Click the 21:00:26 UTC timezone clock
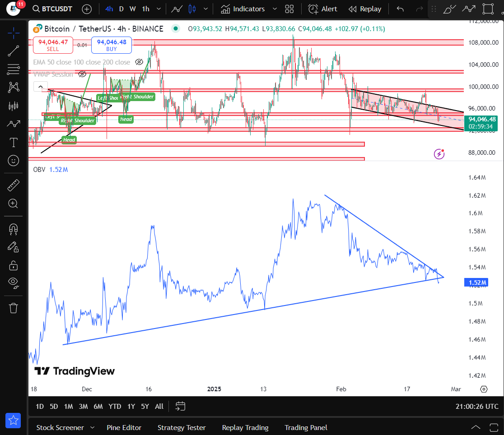504x435 pixels. pos(477,407)
